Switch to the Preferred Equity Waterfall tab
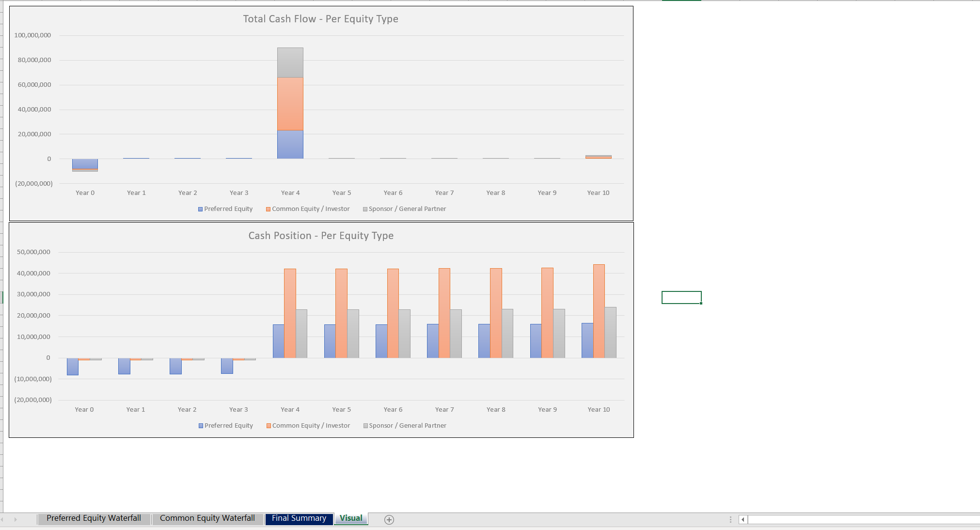Image resolution: width=980 pixels, height=530 pixels. click(93, 518)
